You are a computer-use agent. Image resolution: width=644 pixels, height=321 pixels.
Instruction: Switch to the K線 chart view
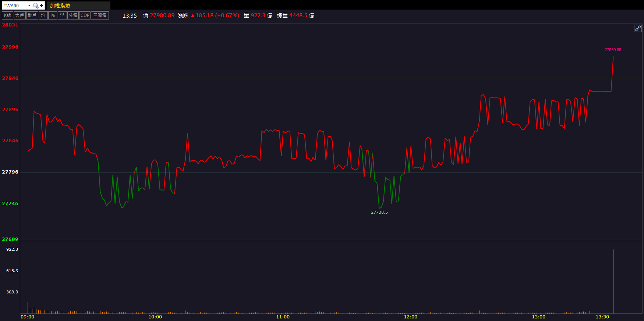(7, 15)
